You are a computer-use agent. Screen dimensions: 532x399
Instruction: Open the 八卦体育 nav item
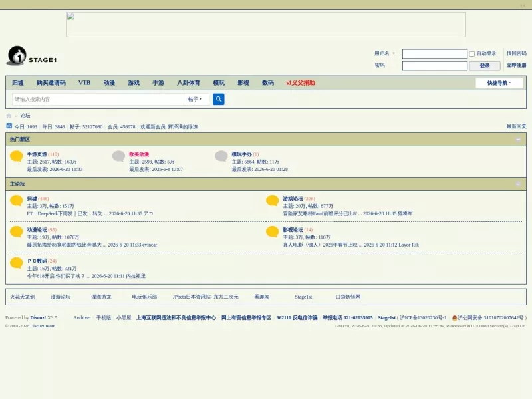(189, 82)
